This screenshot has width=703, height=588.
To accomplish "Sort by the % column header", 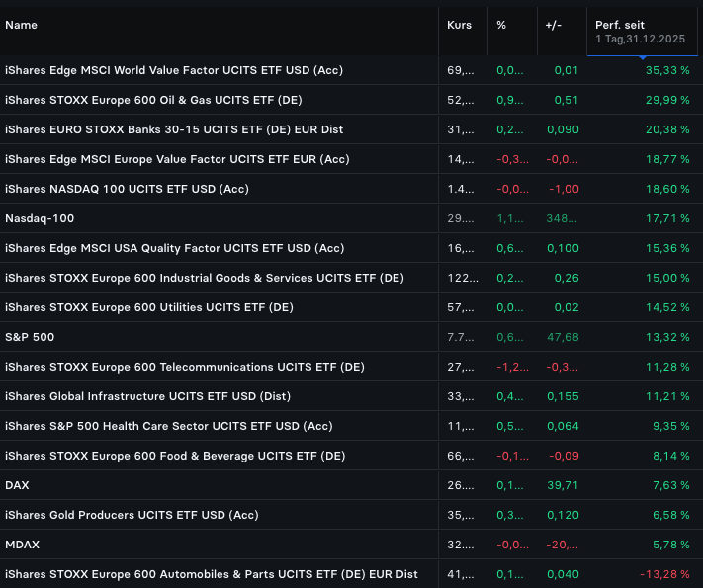I will (501, 25).
